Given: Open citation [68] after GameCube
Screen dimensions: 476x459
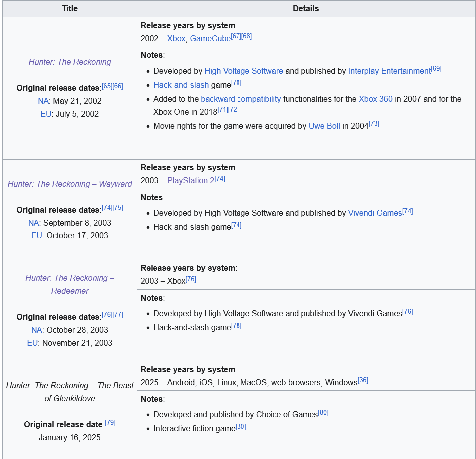Looking at the screenshot, I should (x=247, y=36).
